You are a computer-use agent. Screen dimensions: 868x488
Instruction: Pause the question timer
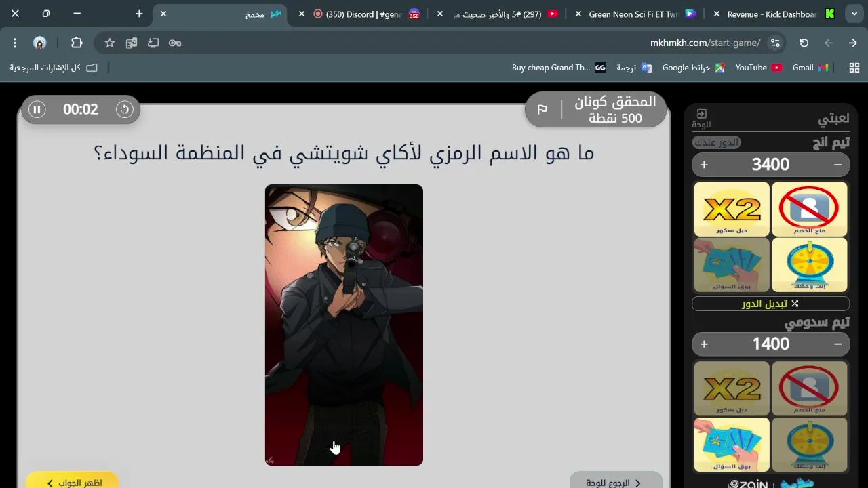pyautogui.click(x=37, y=109)
